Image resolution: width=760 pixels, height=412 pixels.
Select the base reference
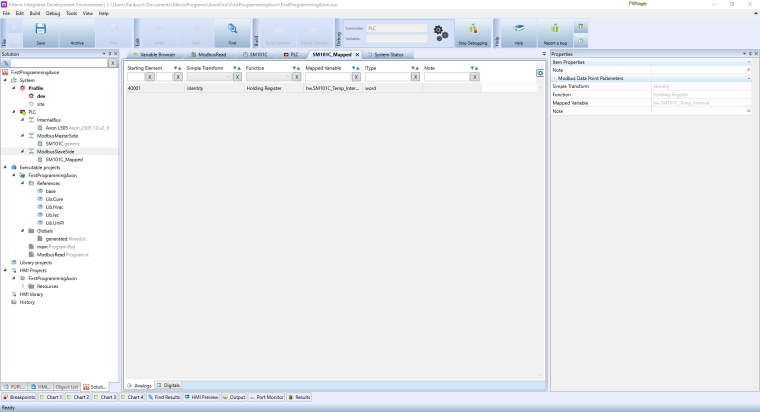pos(50,191)
